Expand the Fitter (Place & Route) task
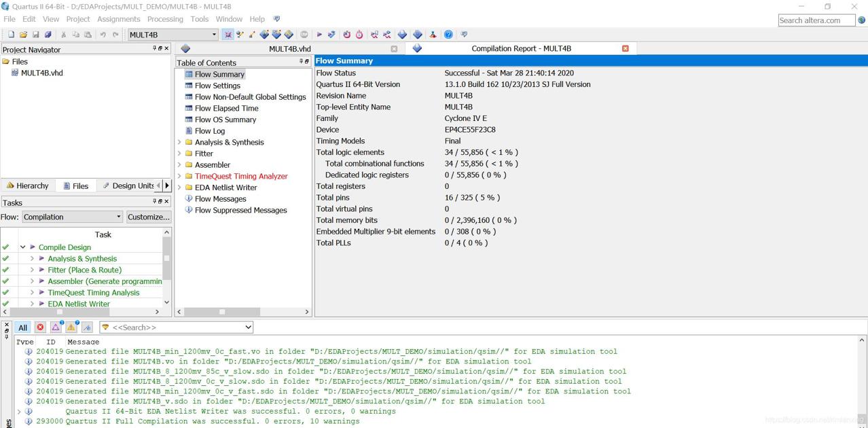 32,270
